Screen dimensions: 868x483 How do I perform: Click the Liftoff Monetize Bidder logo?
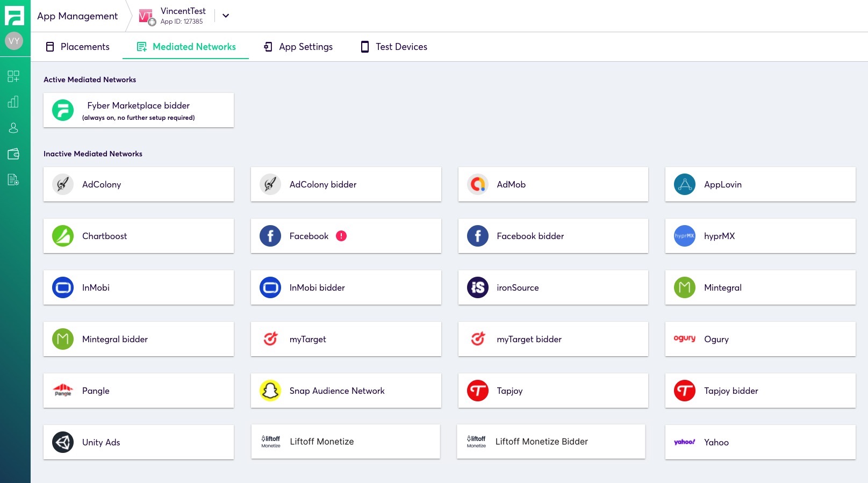(x=476, y=442)
